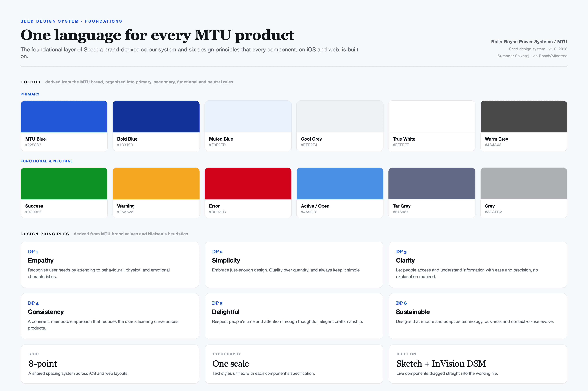Pick the Active / Open swatch
The width and height of the screenshot is (588, 391).
(340, 184)
